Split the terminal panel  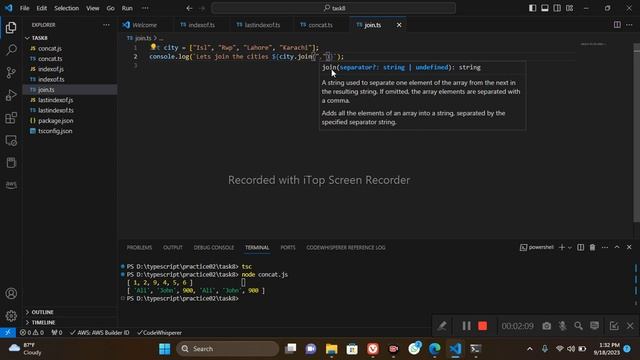(580, 247)
